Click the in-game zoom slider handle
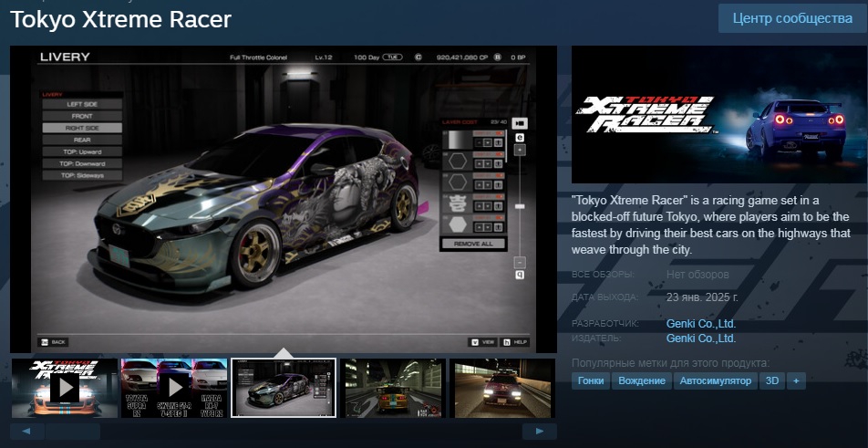The width and height of the screenshot is (868, 448). click(x=520, y=206)
